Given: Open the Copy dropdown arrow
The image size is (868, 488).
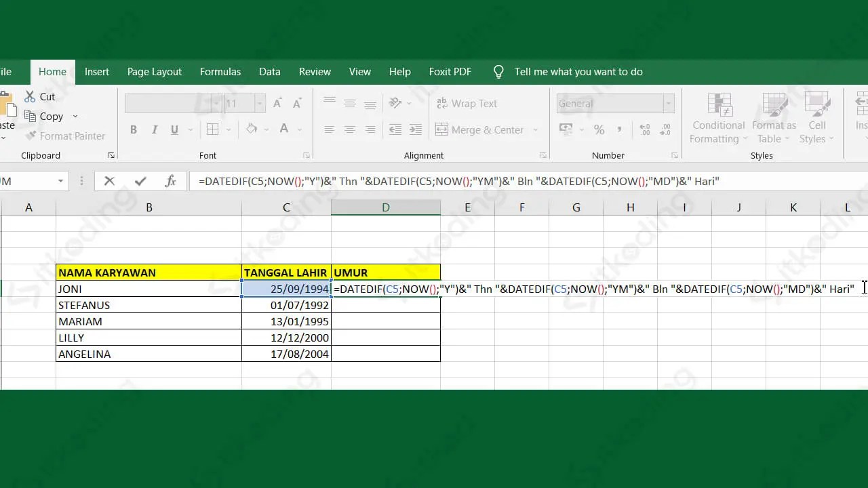Looking at the screenshot, I should point(75,117).
